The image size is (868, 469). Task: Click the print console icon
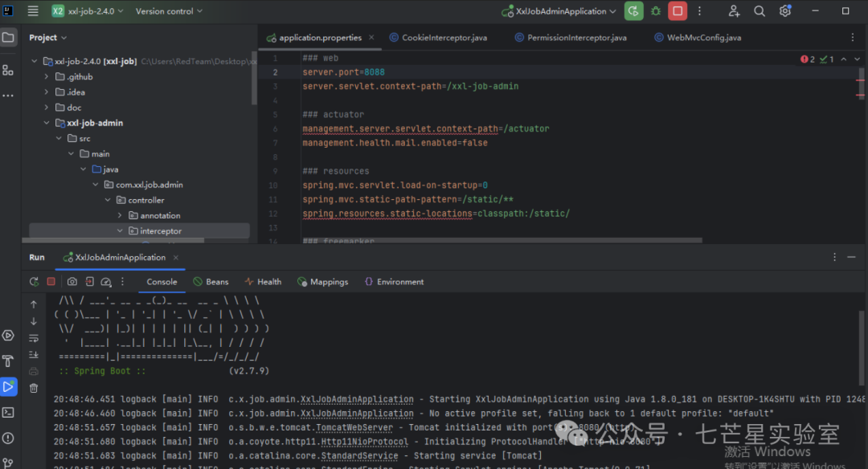[34, 371]
